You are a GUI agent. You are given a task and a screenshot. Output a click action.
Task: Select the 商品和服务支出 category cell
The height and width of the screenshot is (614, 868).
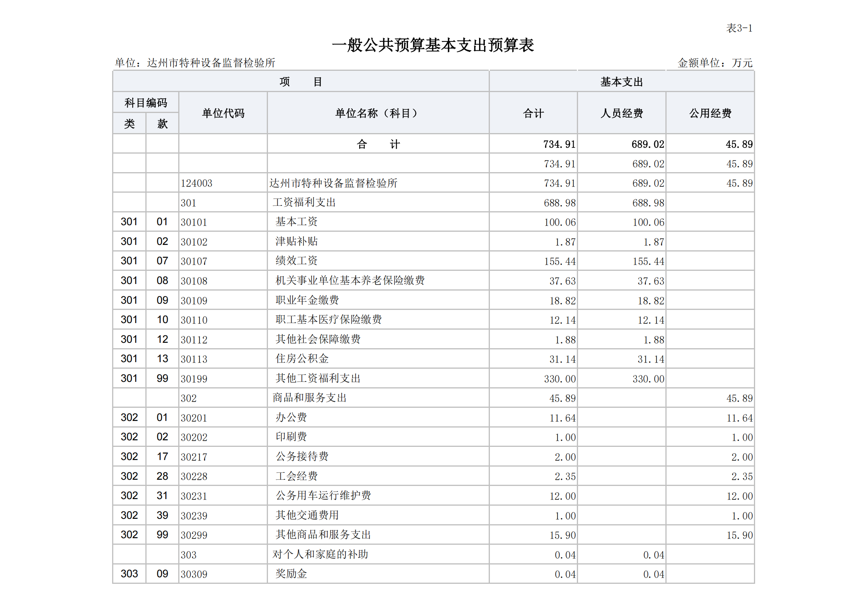[309, 398]
